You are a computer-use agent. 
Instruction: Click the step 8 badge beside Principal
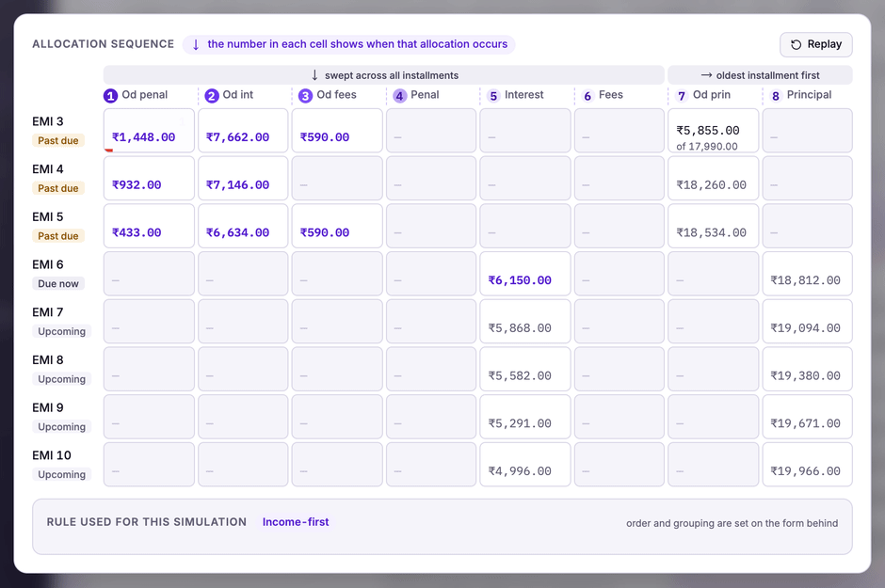(776, 96)
